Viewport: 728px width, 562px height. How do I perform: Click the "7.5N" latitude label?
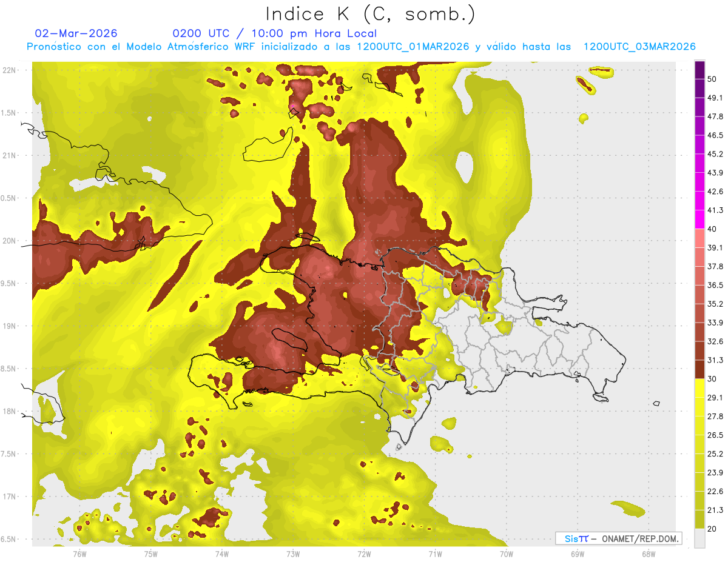(9, 453)
